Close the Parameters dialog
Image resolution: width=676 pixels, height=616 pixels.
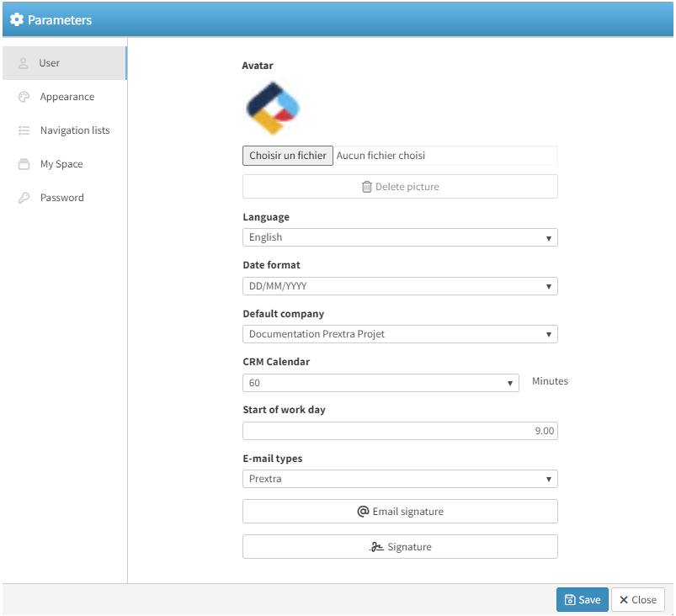[637, 600]
